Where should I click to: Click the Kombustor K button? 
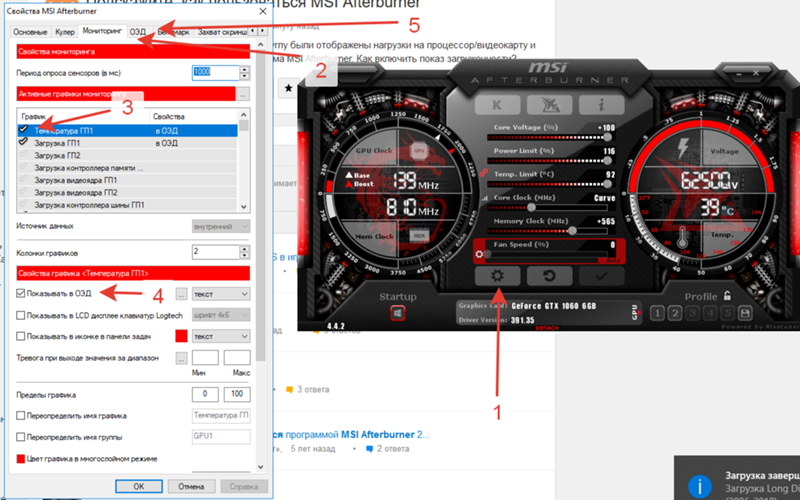[x=497, y=105]
